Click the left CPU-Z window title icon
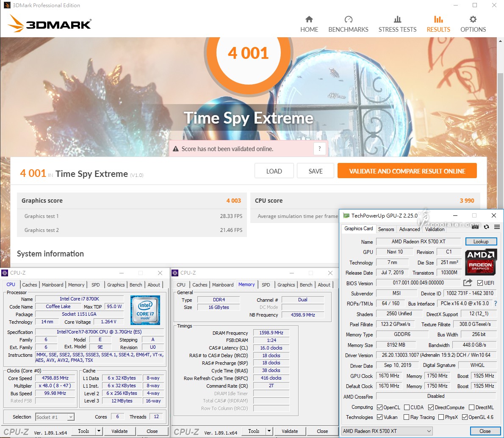 5,273
